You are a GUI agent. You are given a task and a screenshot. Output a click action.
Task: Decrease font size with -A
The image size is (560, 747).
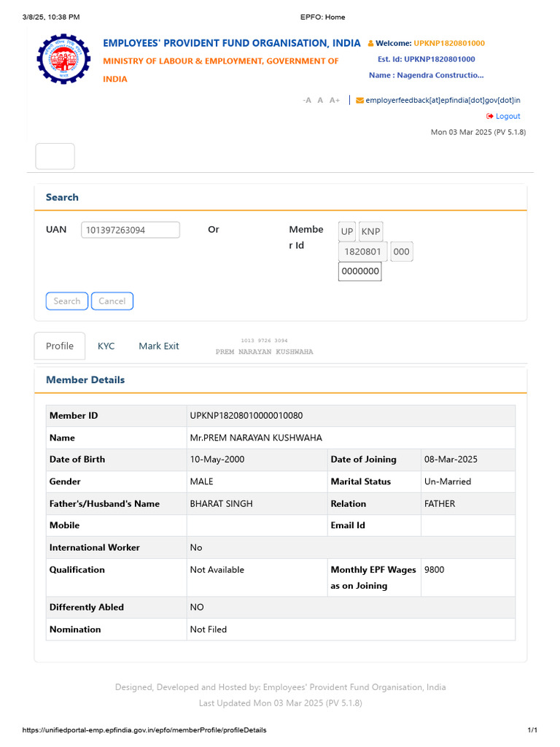[307, 101]
